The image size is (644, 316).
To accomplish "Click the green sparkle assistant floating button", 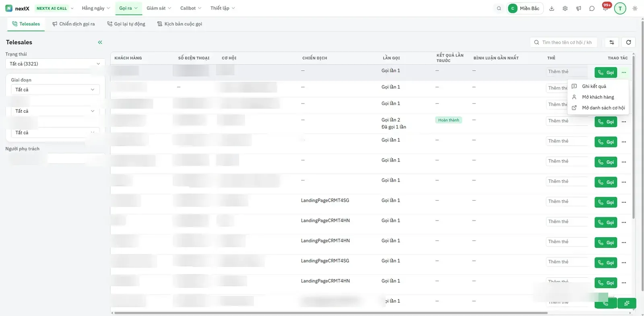I will [627, 303].
